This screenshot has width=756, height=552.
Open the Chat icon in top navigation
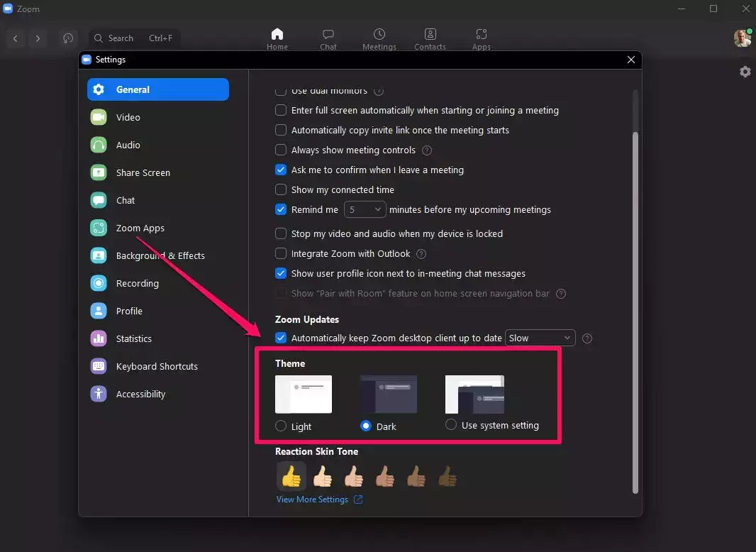pyautogui.click(x=328, y=34)
